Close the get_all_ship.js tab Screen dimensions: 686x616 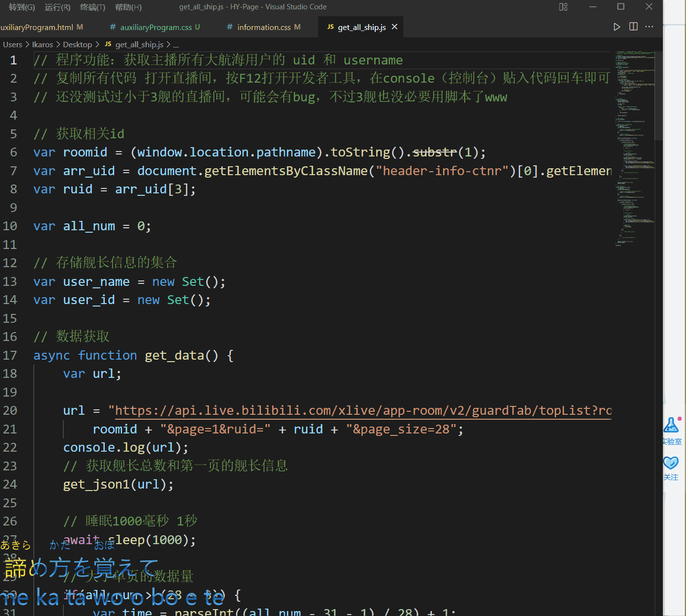click(394, 27)
